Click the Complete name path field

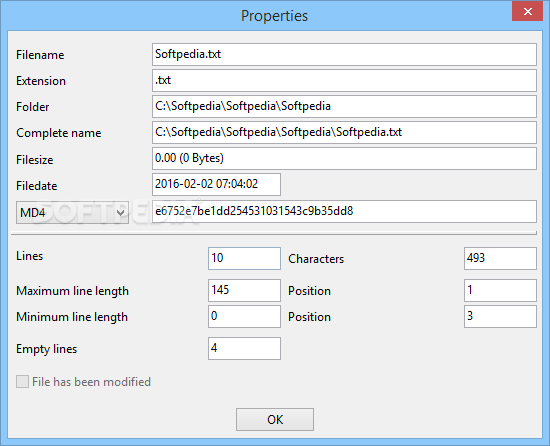click(x=344, y=132)
